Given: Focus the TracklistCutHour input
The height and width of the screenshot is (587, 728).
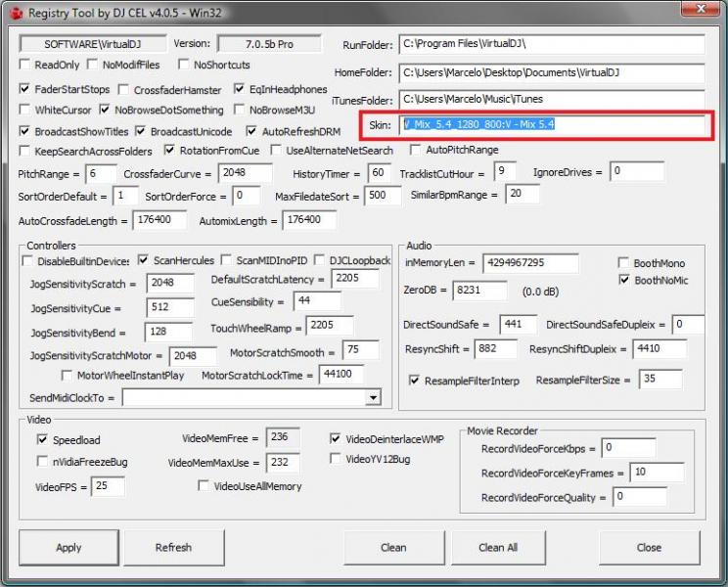Looking at the screenshot, I should tap(505, 171).
